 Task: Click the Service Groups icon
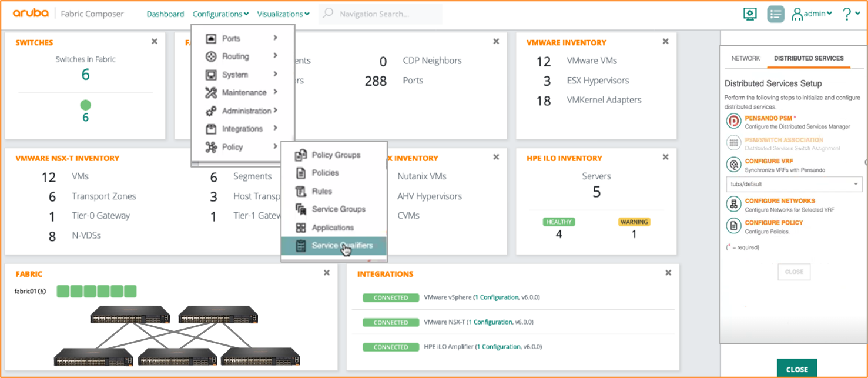point(301,209)
